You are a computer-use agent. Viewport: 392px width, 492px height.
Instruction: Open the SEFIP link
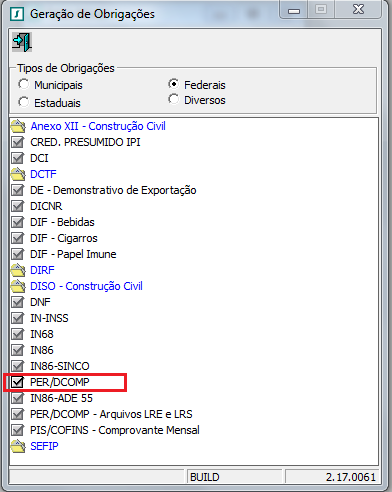click(x=44, y=446)
